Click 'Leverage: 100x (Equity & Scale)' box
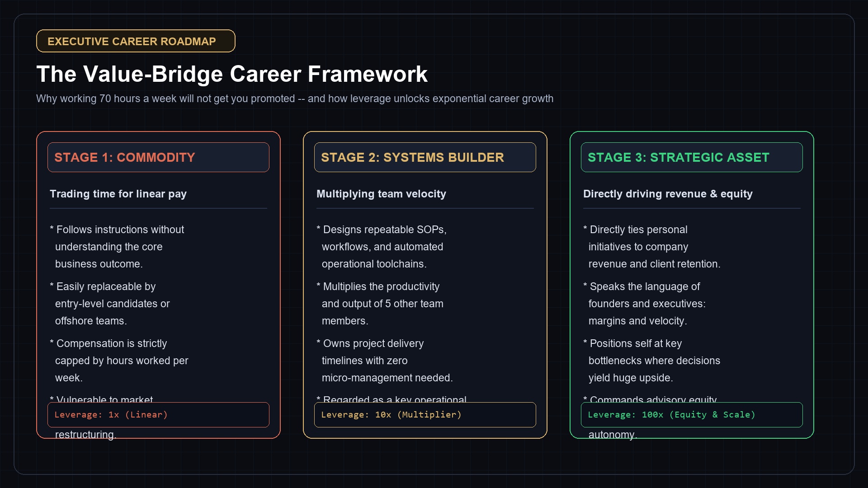868x488 pixels. click(692, 415)
